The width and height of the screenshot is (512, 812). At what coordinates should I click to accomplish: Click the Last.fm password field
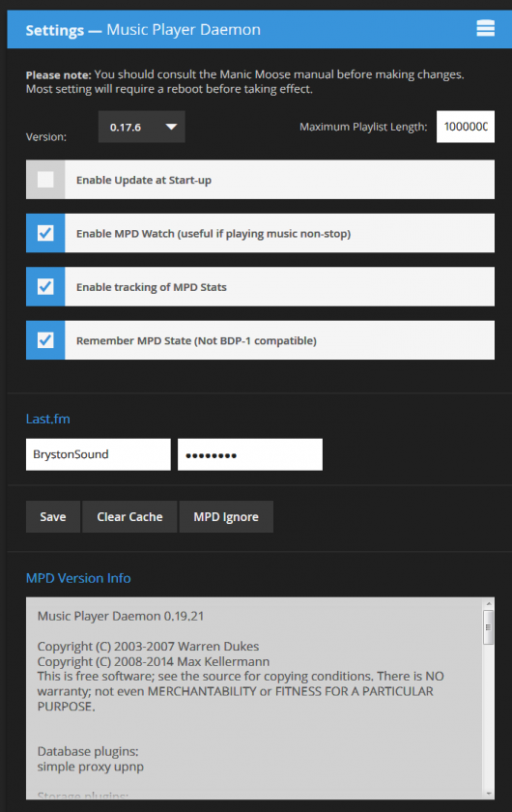(x=250, y=454)
